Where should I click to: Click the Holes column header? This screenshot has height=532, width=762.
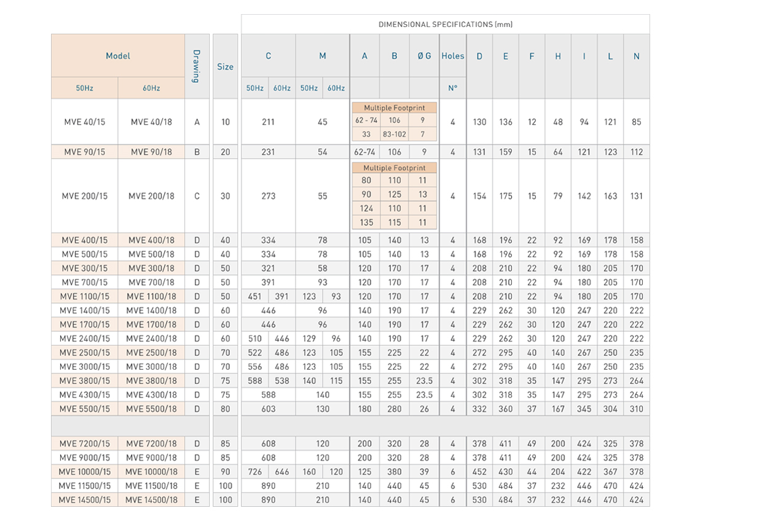tap(453, 56)
